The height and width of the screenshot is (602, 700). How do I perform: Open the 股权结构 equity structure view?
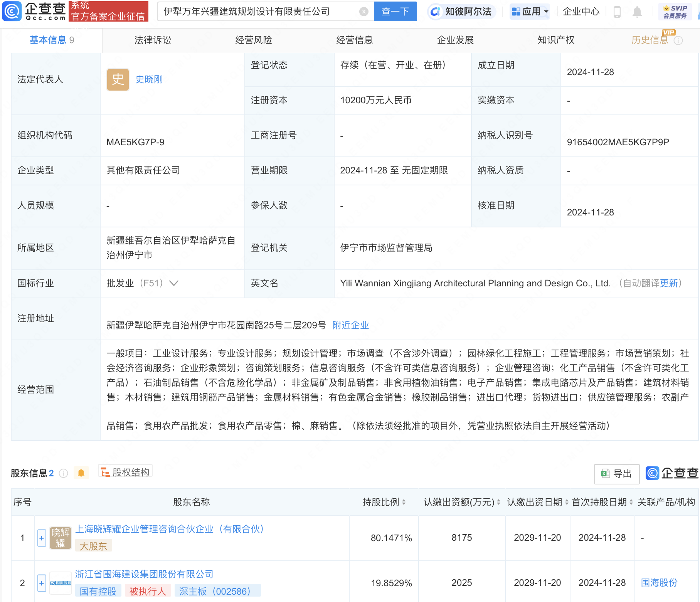click(x=125, y=472)
